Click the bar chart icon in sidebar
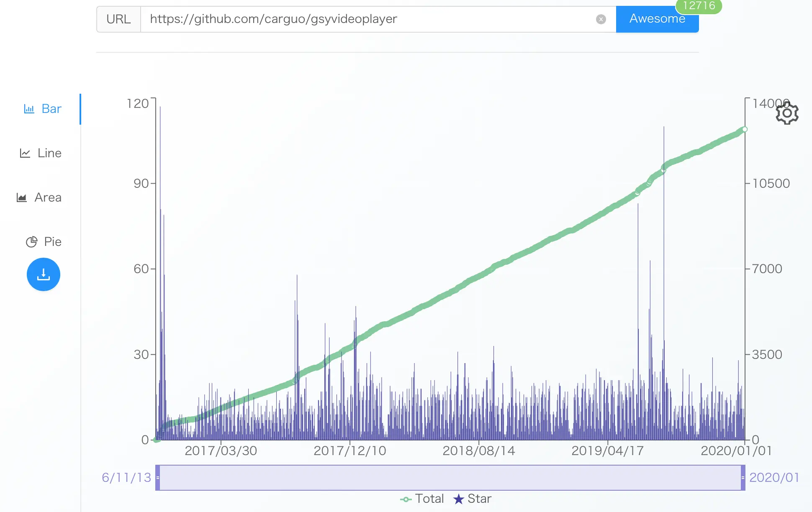This screenshot has height=512, width=812. click(x=29, y=109)
